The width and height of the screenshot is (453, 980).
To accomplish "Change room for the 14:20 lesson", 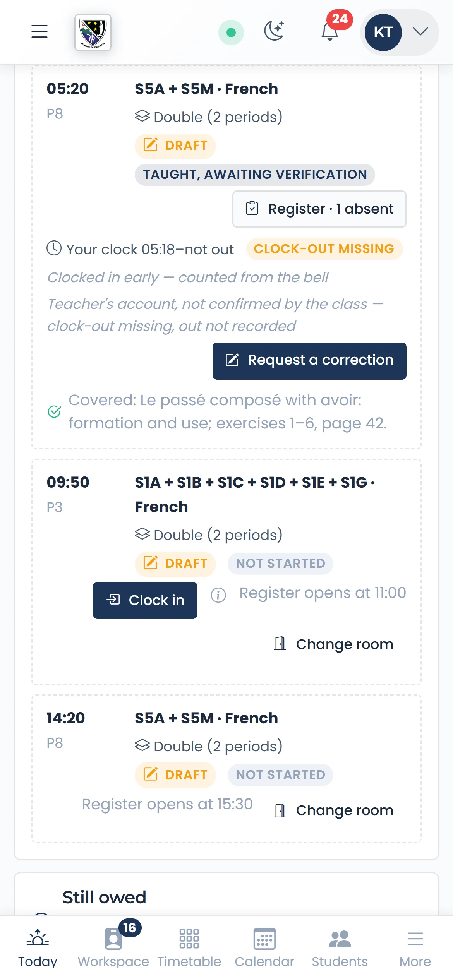I will (333, 810).
